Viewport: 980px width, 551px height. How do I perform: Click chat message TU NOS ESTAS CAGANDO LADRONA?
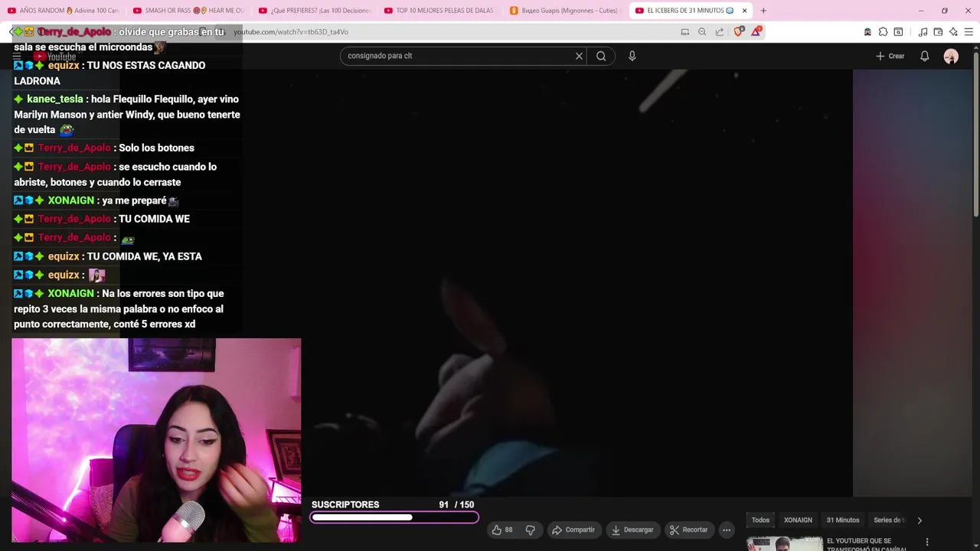click(109, 73)
